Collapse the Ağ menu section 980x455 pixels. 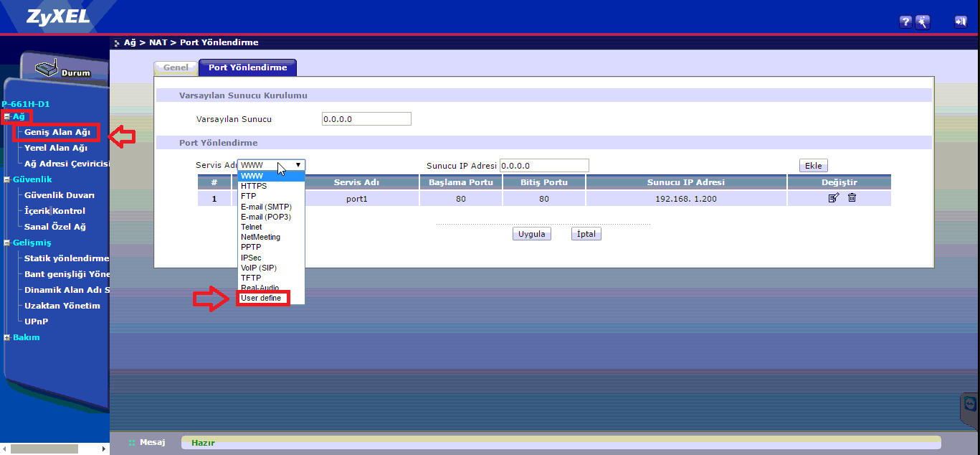pos(7,116)
